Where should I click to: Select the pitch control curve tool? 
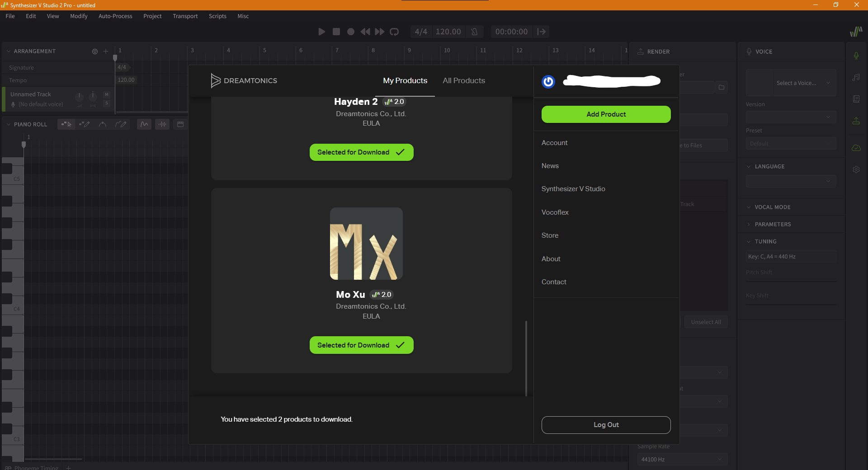click(x=103, y=124)
